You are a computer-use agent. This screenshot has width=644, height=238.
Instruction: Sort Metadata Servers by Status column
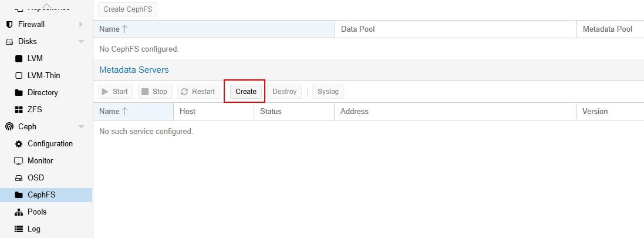[x=271, y=112]
